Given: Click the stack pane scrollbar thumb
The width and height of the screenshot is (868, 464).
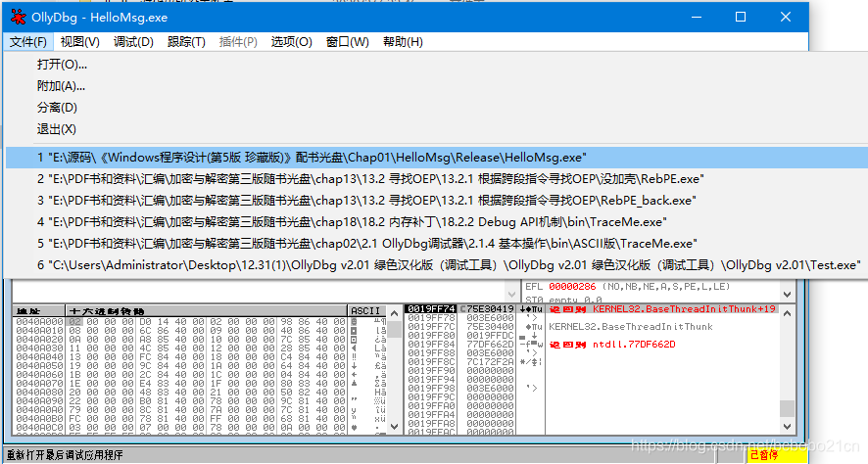Looking at the screenshot, I should pos(788,409).
